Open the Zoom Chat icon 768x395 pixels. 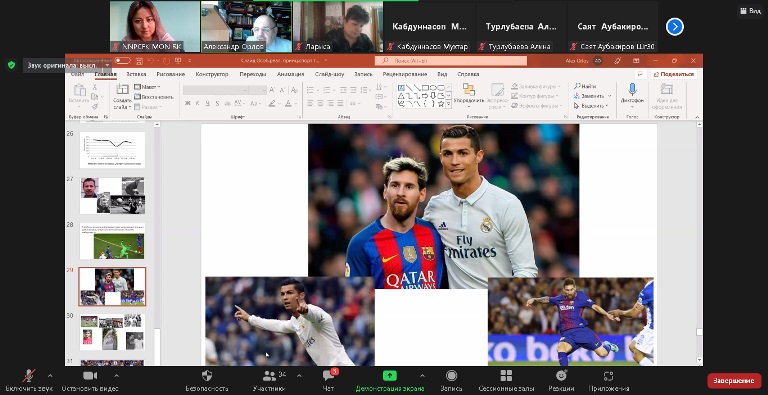point(329,376)
